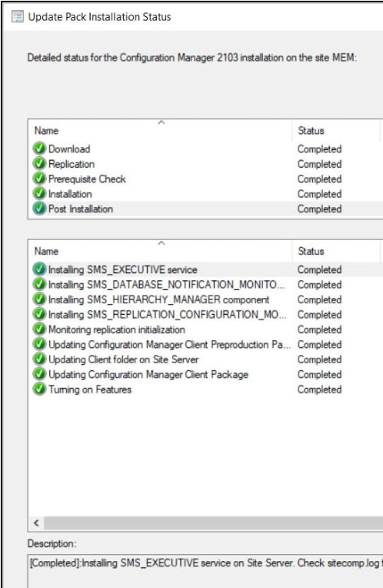The image size is (383, 588).
Task: Click Completed status of Post Installation row
Action: (x=319, y=209)
